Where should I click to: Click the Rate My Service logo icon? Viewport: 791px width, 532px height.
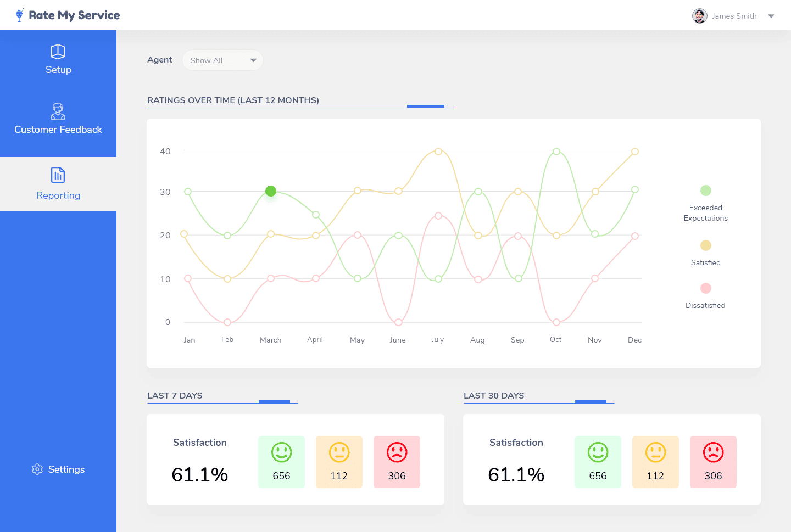[20, 15]
